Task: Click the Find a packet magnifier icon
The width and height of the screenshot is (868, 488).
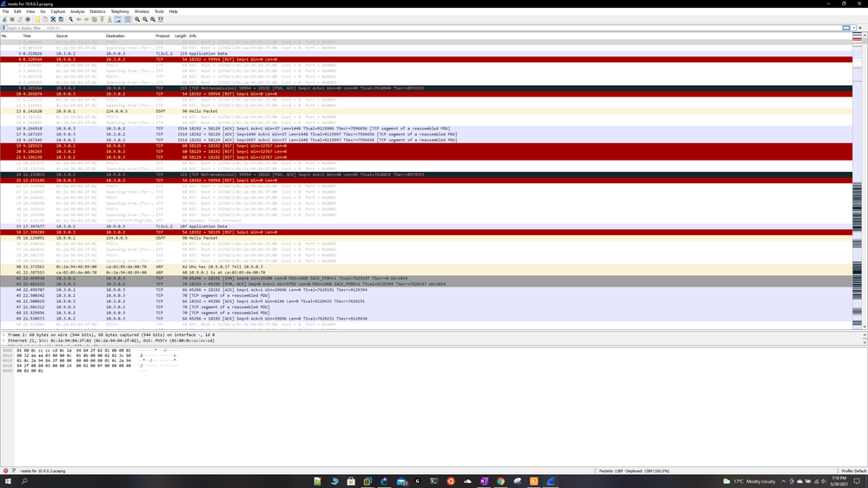Action: pos(70,19)
